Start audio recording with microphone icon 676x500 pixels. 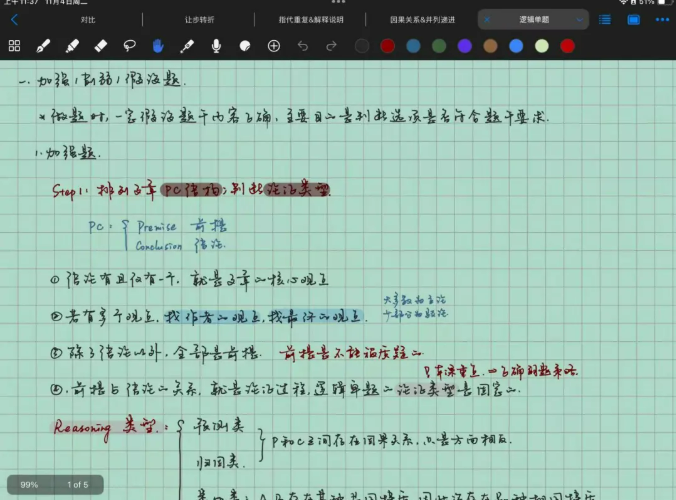216,46
